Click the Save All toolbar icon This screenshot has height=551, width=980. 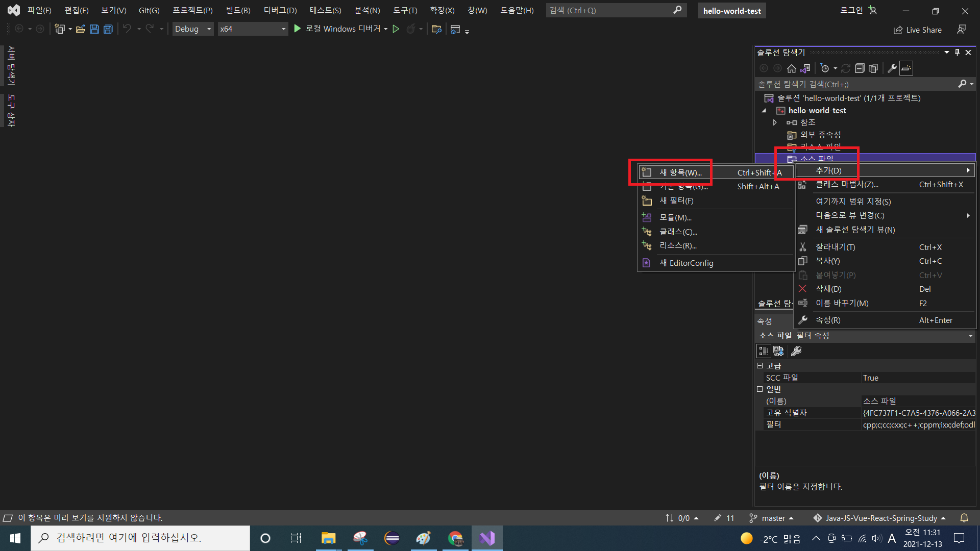tap(108, 29)
